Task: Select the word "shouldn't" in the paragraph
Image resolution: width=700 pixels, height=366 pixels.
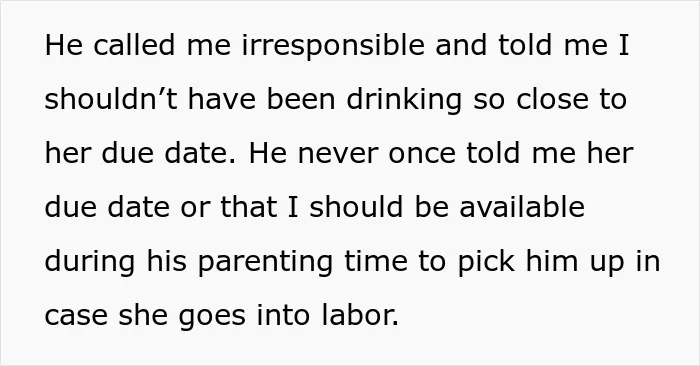Action: [x=111, y=99]
